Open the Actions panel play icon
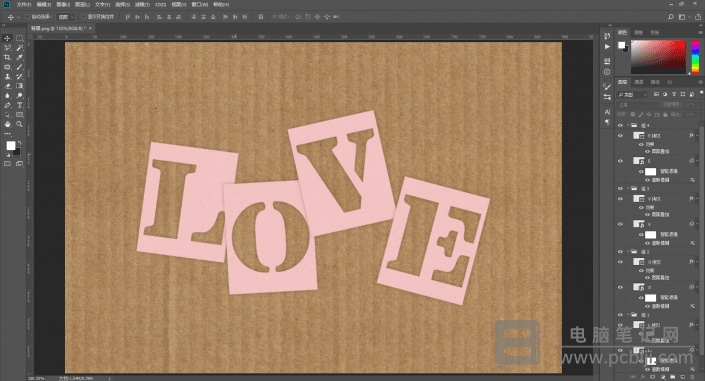 point(607,46)
